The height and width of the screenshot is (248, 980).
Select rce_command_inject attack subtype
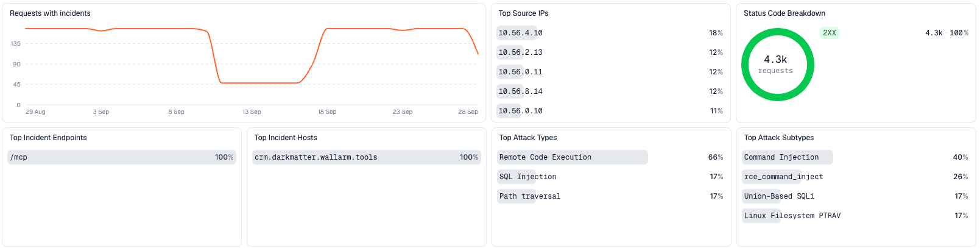click(x=856, y=177)
